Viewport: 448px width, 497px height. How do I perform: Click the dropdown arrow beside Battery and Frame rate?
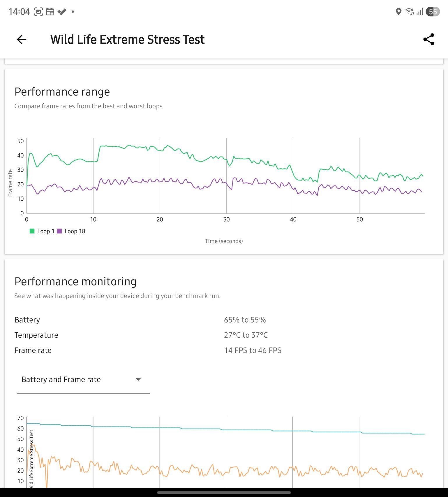pyautogui.click(x=138, y=379)
